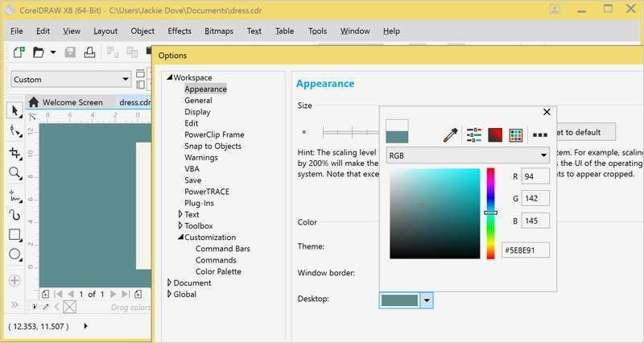Expand the Text tree node
The width and height of the screenshot is (644, 343).
pyautogui.click(x=180, y=214)
